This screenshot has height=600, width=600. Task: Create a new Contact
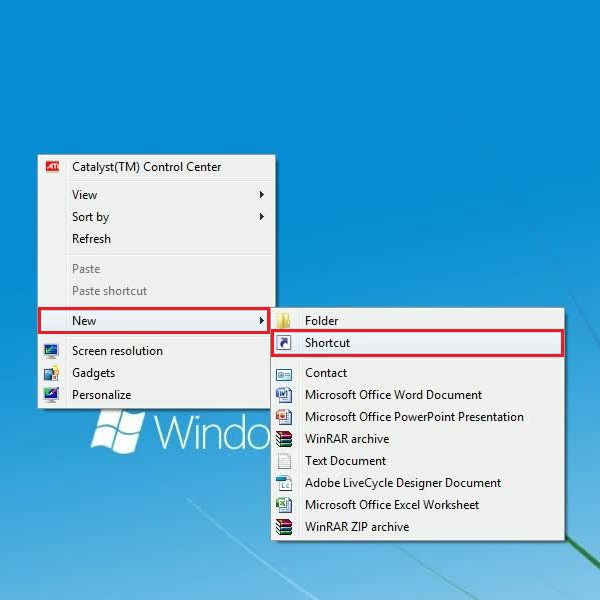pos(417,373)
